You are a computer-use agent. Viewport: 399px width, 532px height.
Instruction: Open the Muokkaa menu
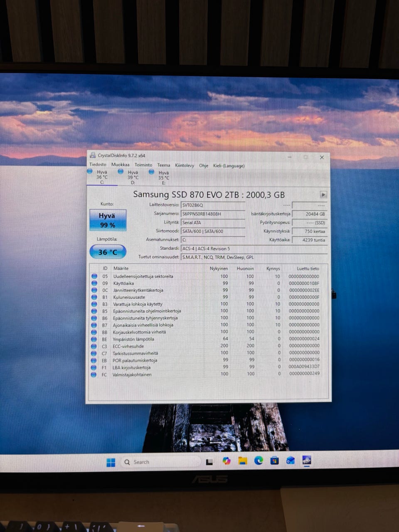pyautogui.click(x=120, y=165)
